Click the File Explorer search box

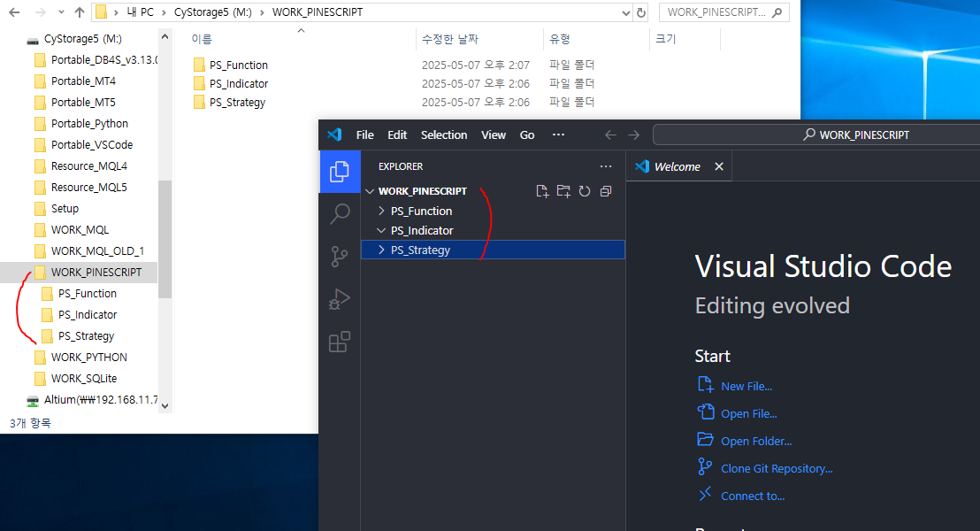point(724,12)
